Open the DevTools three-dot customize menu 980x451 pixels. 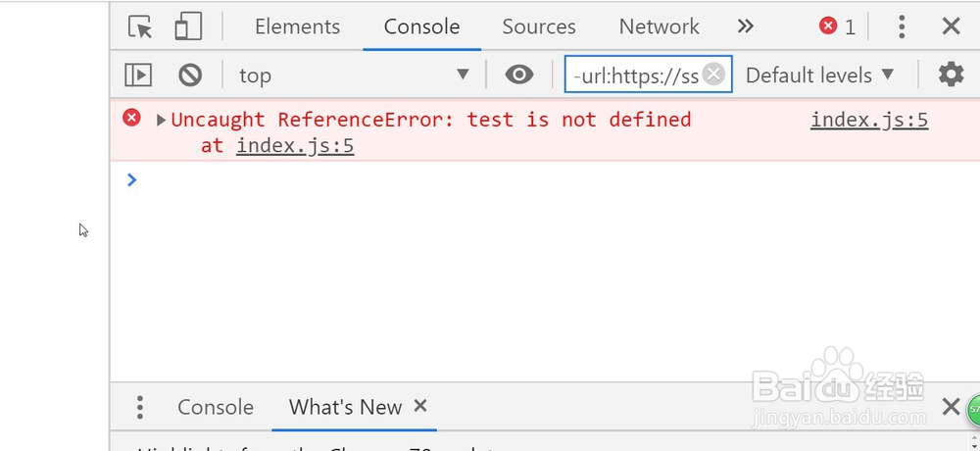[902, 26]
